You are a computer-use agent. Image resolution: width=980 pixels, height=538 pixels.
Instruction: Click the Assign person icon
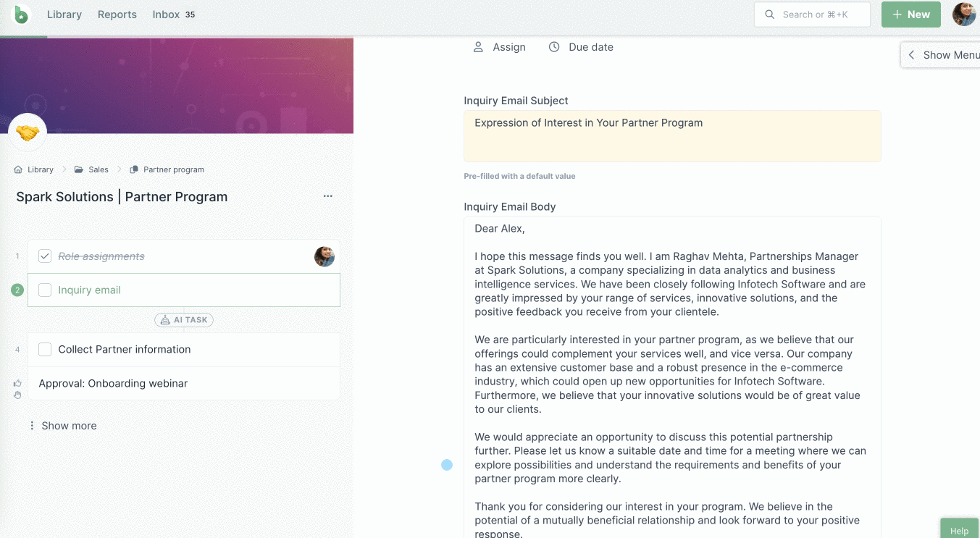tap(478, 47)
